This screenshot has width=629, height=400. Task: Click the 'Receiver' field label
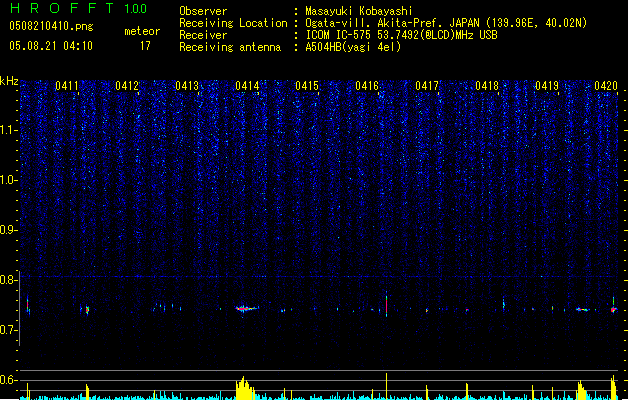[x=203, y=35]
